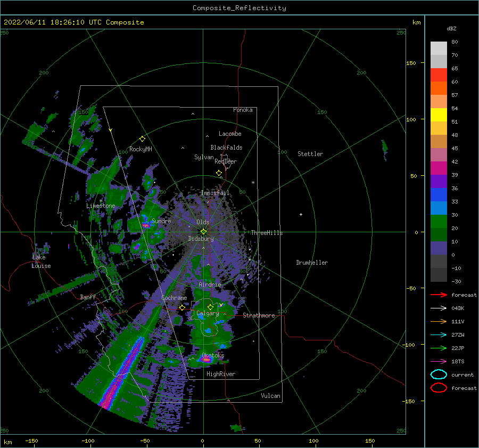Click the Composite_Reflectivity title
This screenshot has width=479, height=448.
coord(240,8)
